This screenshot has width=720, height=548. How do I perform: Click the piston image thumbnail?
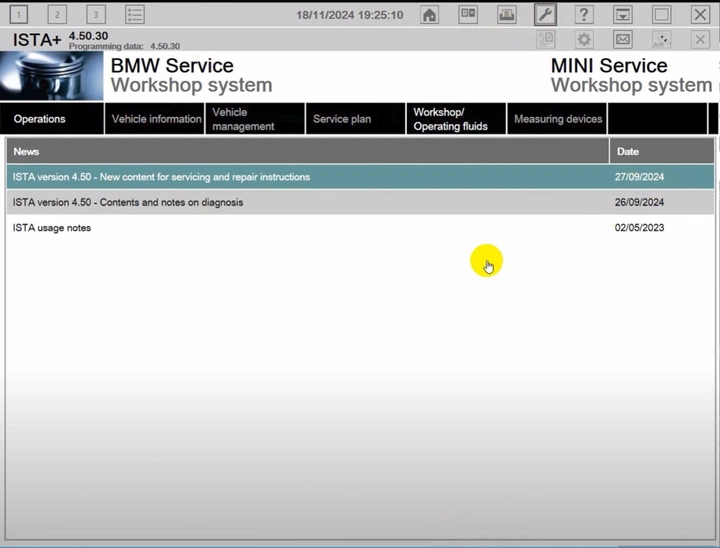point(51,76)
